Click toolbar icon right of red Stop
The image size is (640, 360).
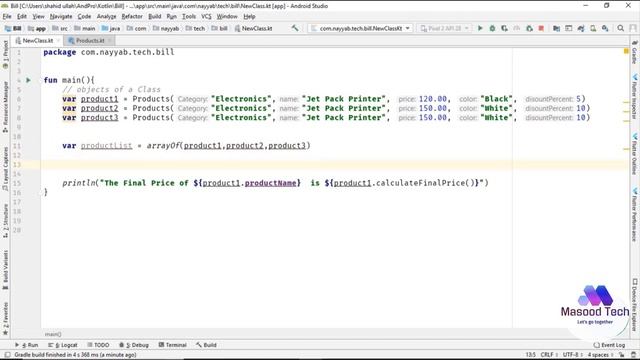point(556,28)
